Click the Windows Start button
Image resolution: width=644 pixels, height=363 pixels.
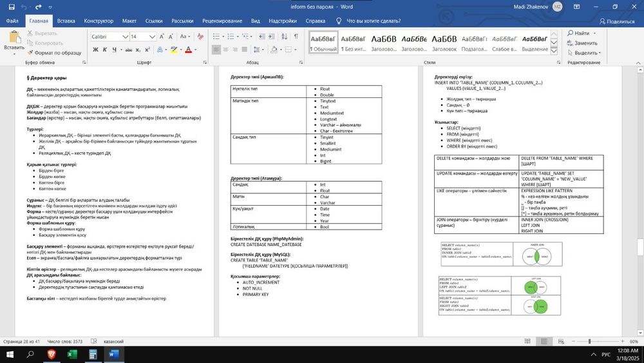point(10,355)
